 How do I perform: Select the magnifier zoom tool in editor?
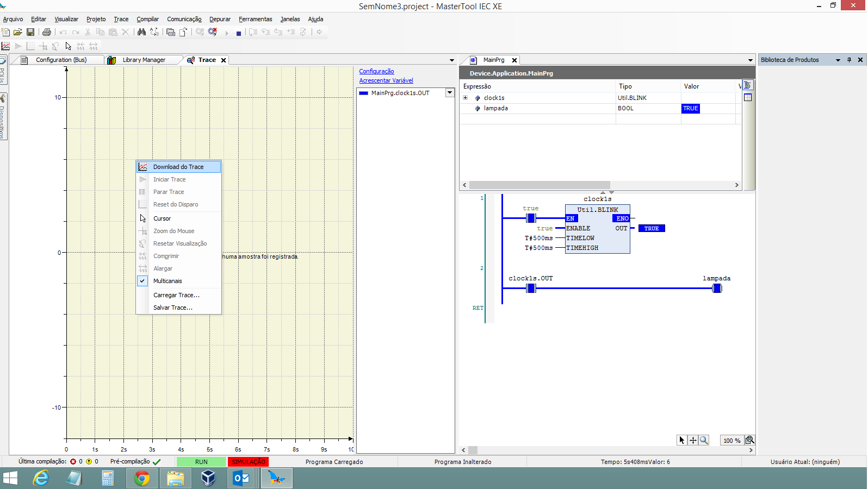tap(704, 440)
